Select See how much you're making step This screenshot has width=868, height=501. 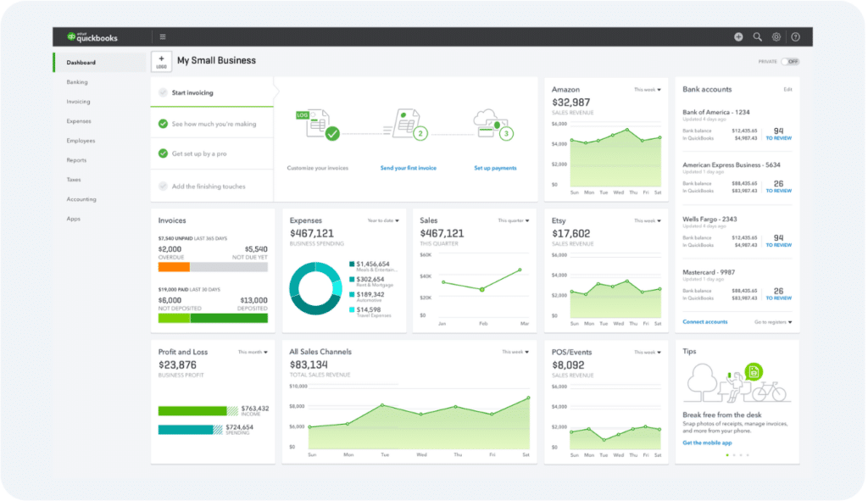coord(212,124)
